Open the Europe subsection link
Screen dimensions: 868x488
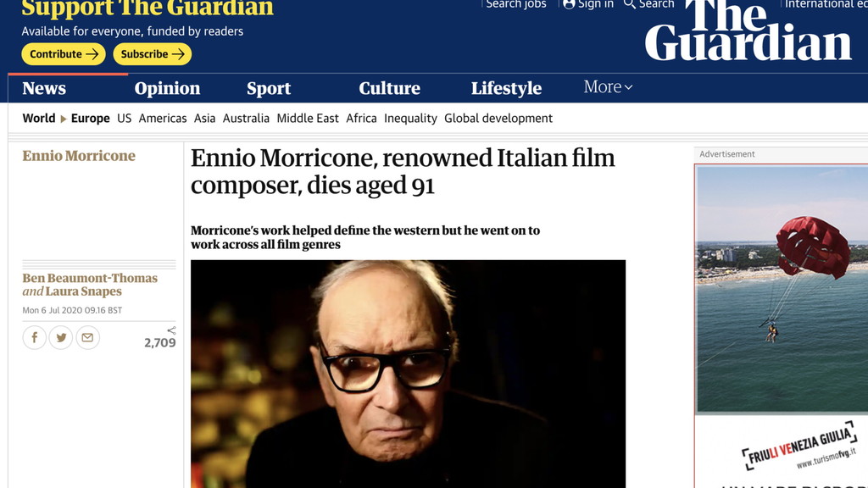coord(90,119)
